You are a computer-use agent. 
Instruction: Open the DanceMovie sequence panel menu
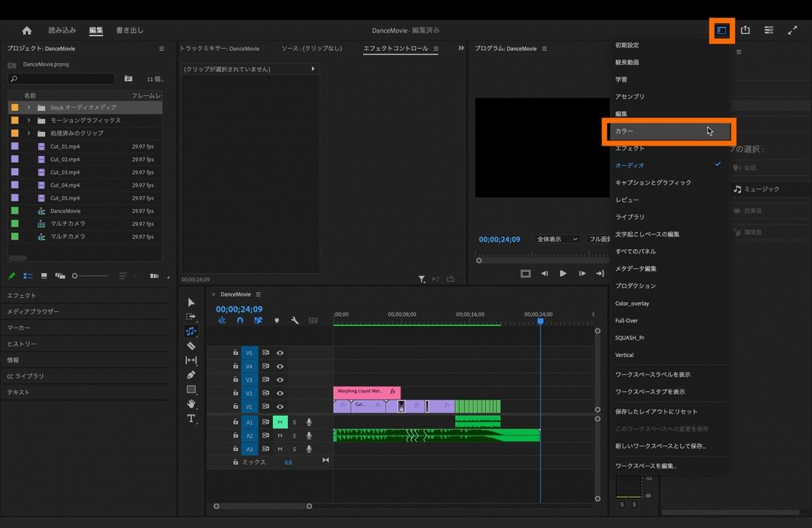pyautogui.click(x=258, y=294)
